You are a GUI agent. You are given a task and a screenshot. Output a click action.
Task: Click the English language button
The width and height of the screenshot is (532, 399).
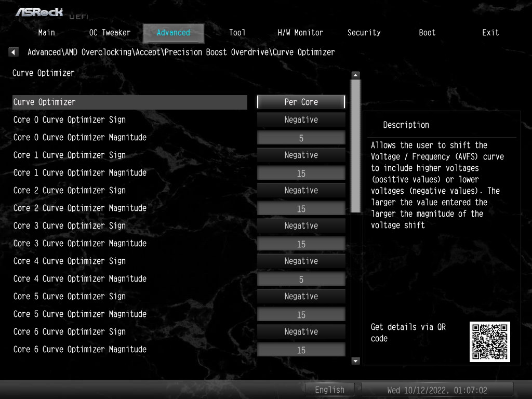329,390
